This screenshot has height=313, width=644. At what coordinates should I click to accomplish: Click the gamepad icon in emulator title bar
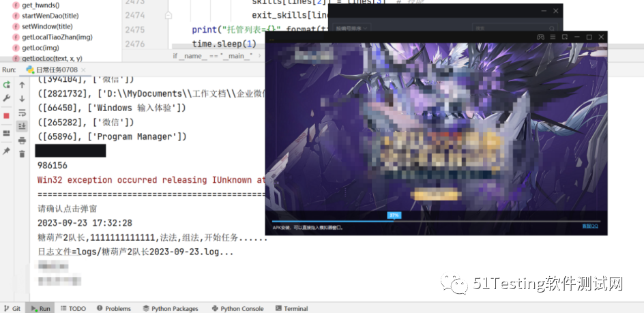click(x=540, y=37)
